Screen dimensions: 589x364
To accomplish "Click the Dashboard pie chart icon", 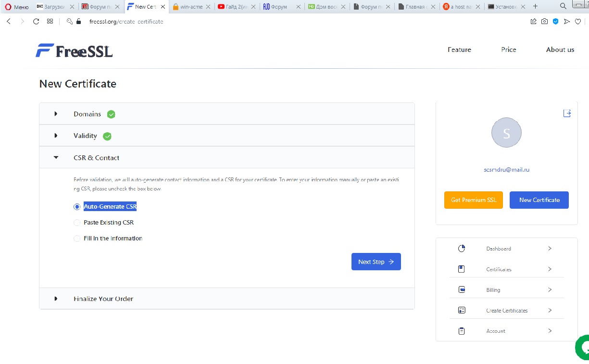I will (x=462, y=249).
